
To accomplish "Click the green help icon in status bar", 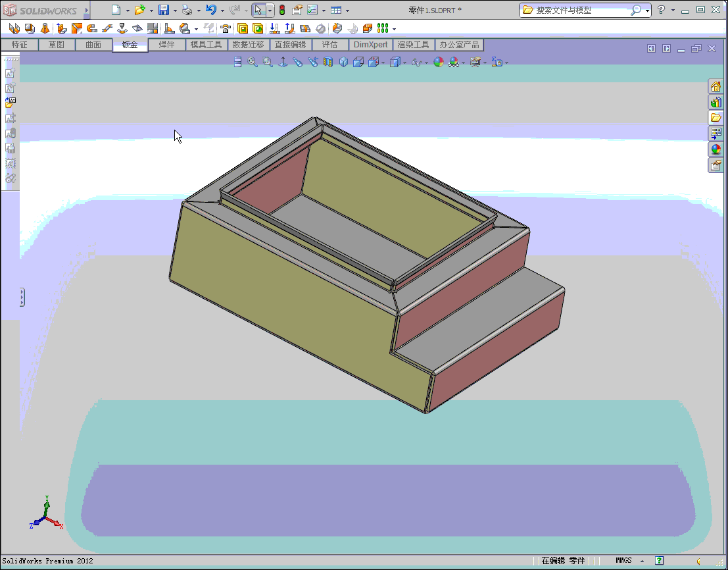I will point(659,560).
